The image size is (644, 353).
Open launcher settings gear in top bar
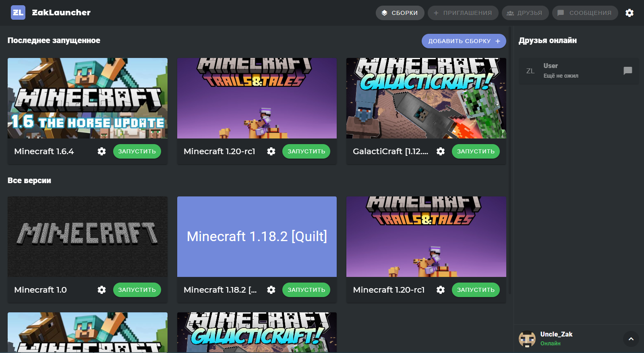(630, 13)
